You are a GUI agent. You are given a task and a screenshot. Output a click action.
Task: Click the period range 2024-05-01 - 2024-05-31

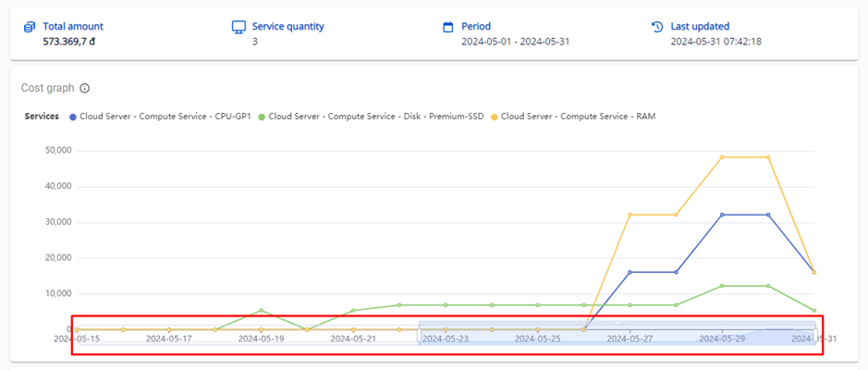click(515, 42)
